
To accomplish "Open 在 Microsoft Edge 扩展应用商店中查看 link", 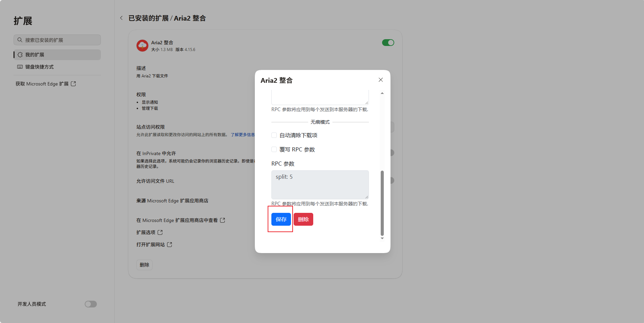I will point(181,220).
